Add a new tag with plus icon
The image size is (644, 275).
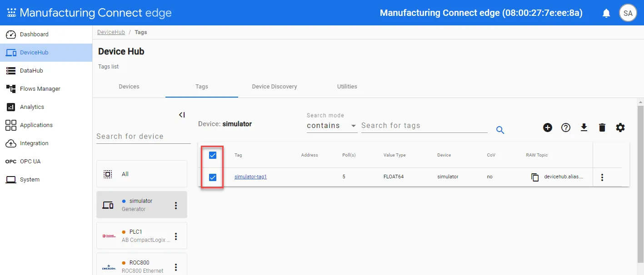click(548, 128)
